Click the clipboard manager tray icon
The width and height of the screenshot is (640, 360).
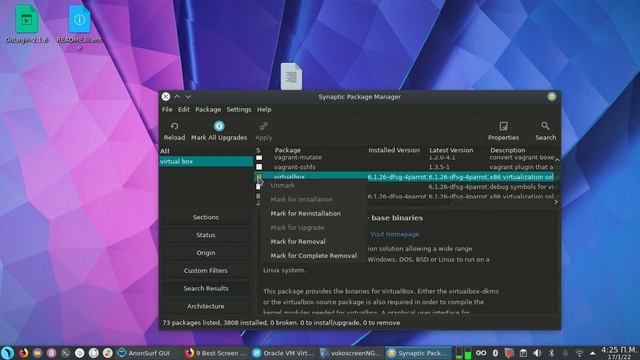523,353
